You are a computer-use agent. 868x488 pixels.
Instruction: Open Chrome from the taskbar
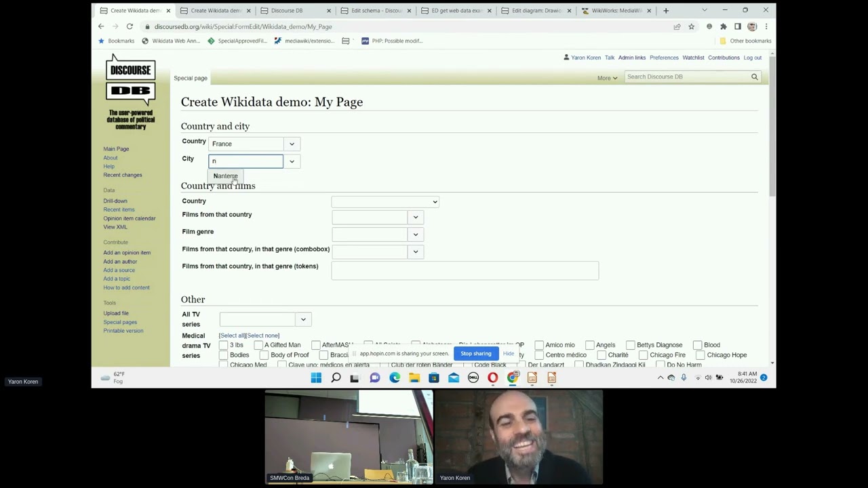click(513, 378)
